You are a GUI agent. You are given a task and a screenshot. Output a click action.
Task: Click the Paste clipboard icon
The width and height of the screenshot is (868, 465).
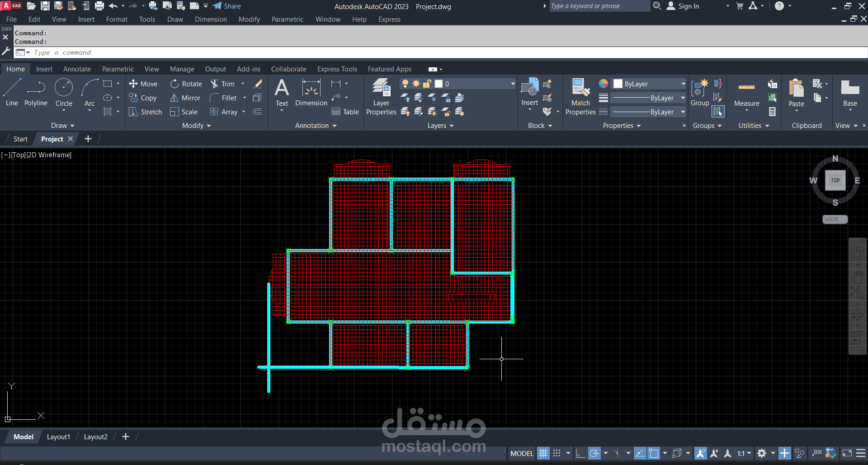click(796, 88)
